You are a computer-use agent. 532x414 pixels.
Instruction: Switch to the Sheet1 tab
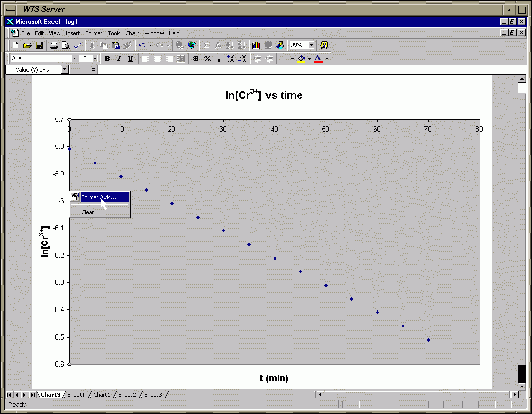76,395
